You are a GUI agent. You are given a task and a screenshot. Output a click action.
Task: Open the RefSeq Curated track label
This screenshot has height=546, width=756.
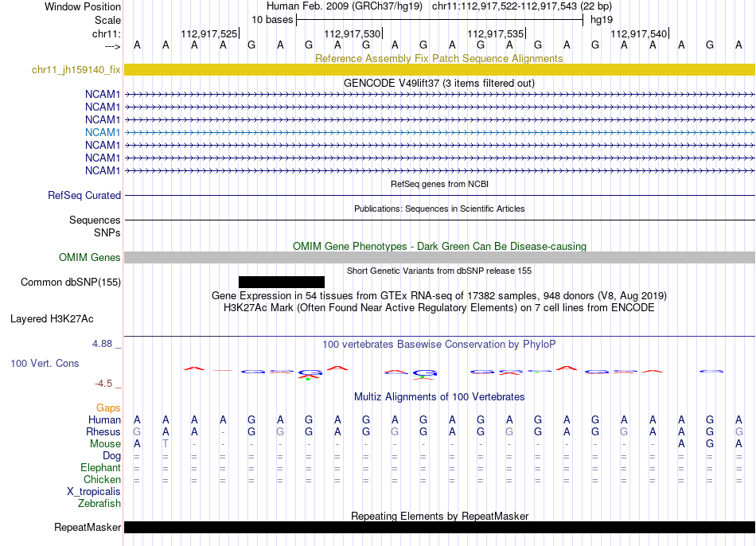tap(84, 195)
